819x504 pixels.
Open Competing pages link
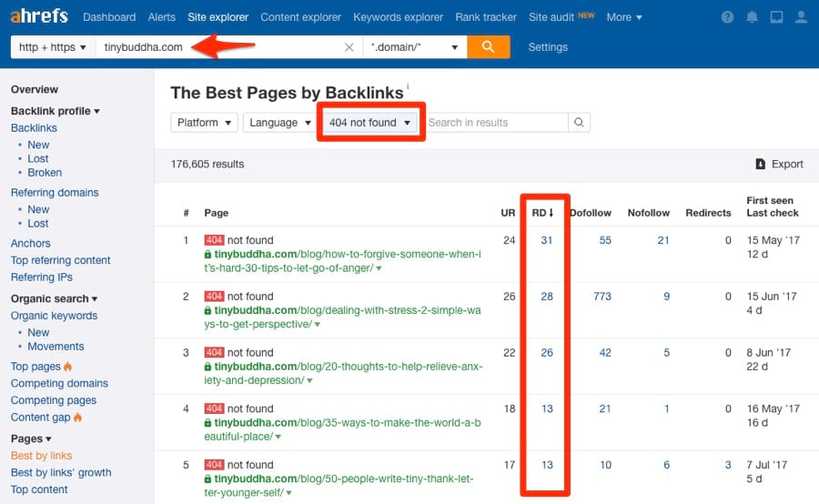[x=54, y=400]
